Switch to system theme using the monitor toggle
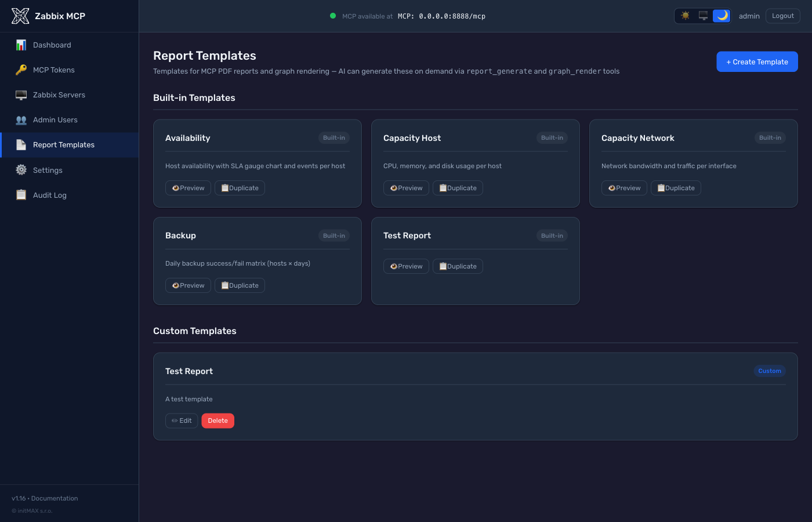This screenshot has width=812, height=522. tap(703, 16)
